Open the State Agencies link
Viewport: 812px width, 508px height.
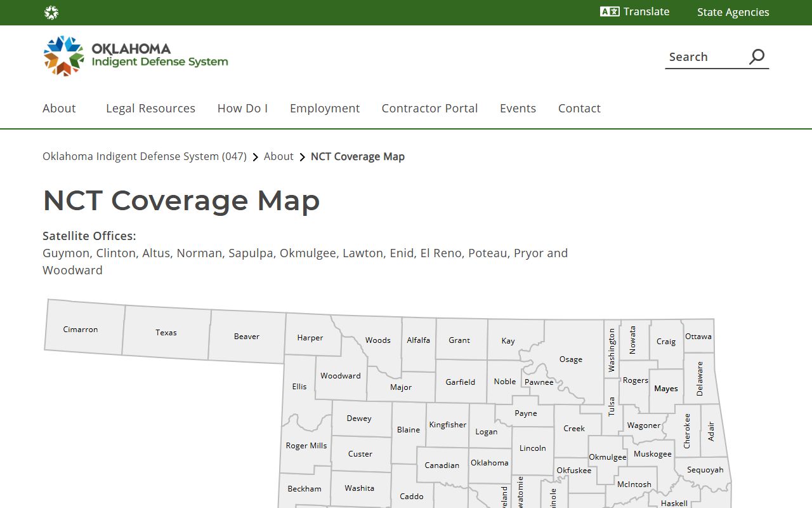click(x=733, y=12)
